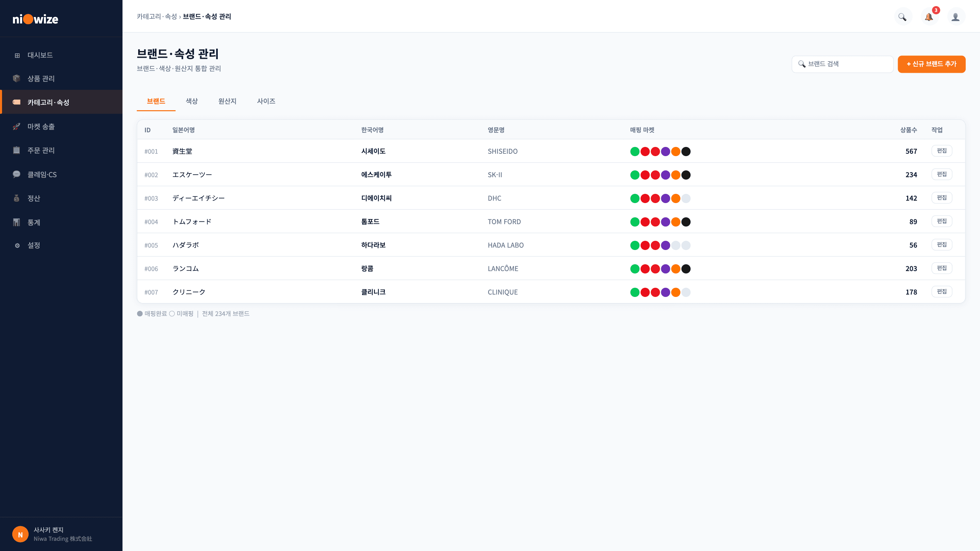
Task: Click the 상품수 column header
Action: (x=909, y=130)
